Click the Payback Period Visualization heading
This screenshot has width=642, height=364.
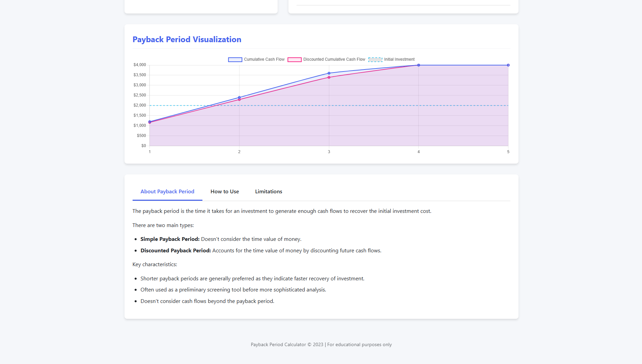point(187,39)
